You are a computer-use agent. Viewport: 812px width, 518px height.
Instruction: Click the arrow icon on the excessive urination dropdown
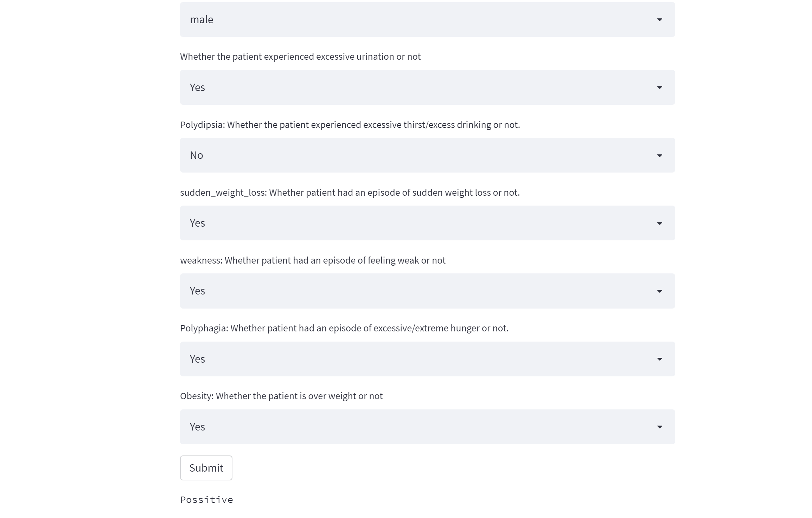[659, 88]
